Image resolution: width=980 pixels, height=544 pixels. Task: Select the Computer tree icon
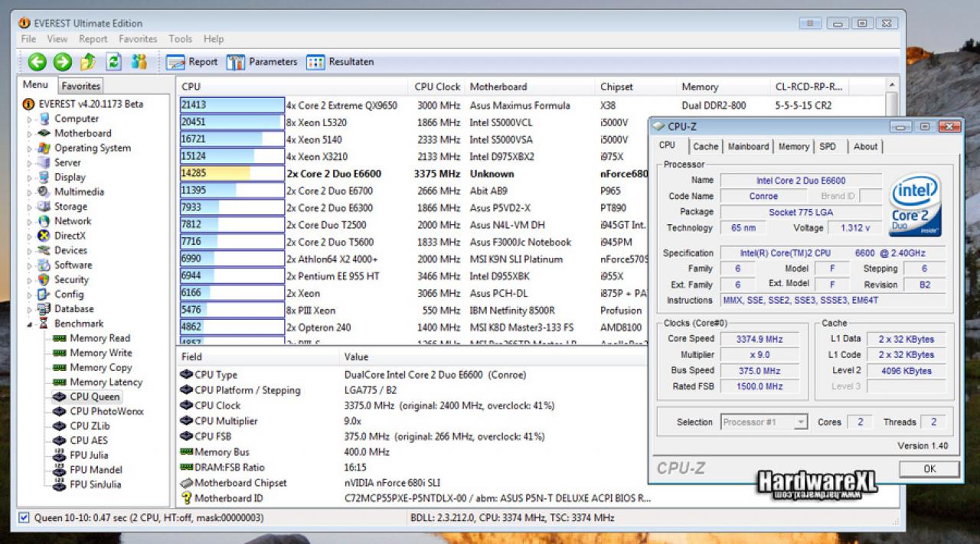(44, 119)
